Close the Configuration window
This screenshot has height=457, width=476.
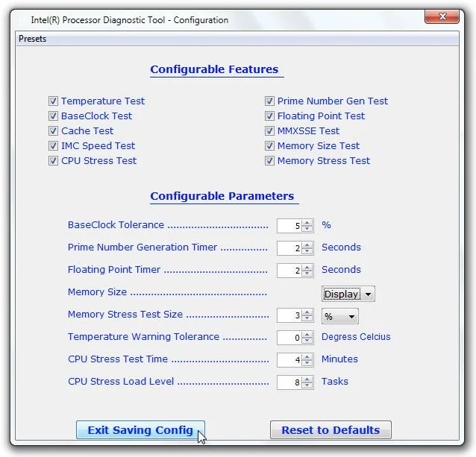click(442, 16)
